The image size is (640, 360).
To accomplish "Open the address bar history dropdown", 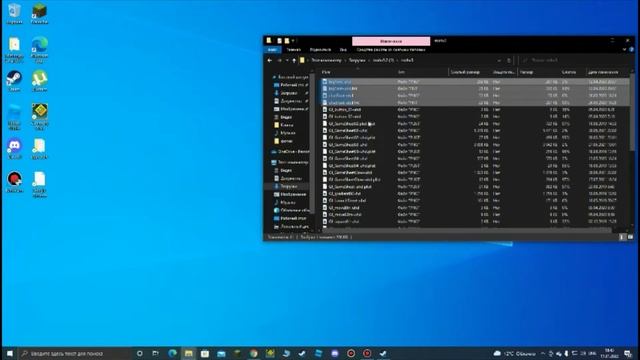I will coord(499,60).
